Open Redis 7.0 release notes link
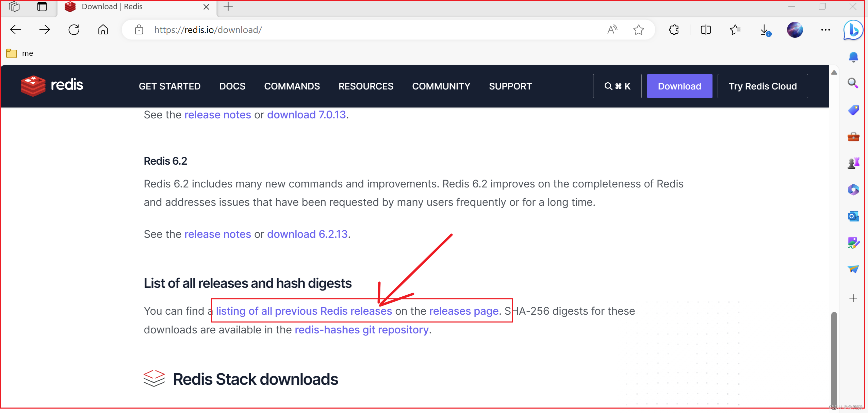The width and height of the screenshot is (868, 413). (218, 115)
